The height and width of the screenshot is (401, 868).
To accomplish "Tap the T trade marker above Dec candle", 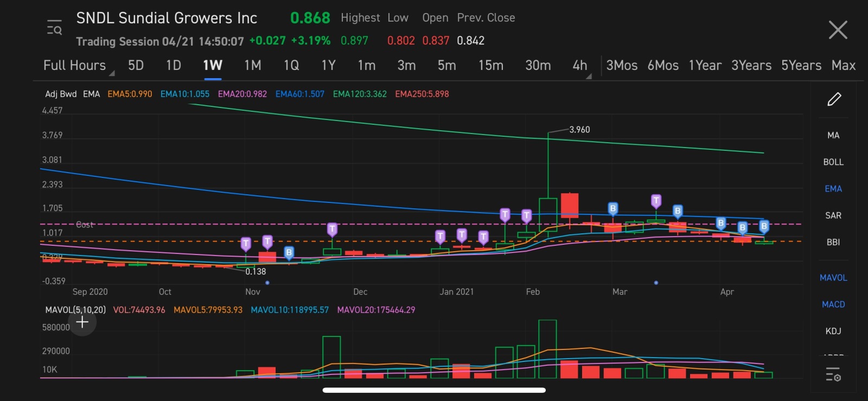I will click(332, 230).
